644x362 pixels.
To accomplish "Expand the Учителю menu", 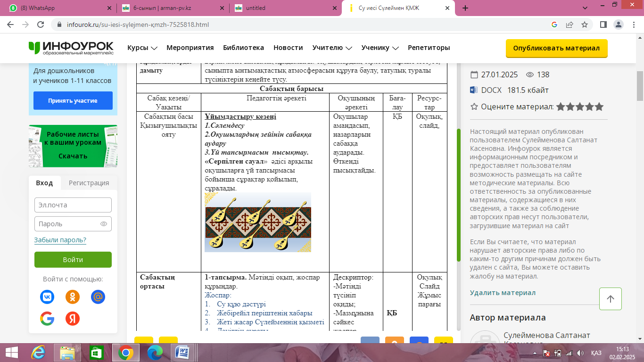I will 332,48.
